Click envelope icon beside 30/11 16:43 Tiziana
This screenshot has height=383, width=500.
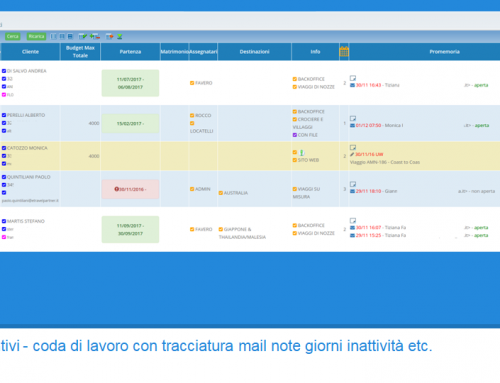click(x=352, y=85)
